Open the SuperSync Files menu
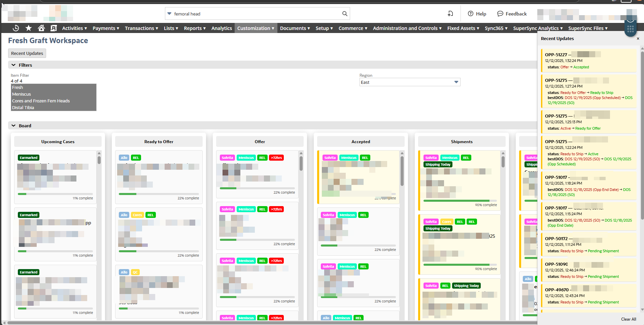 (x=588, y=28)
